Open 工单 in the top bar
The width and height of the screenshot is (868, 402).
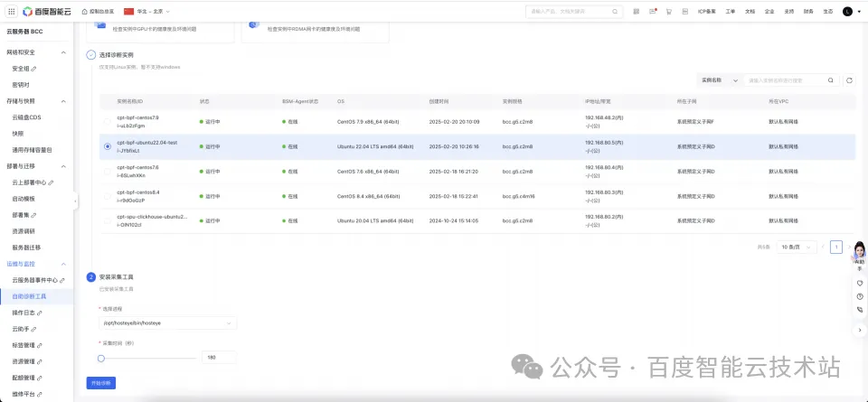pos(731,11)
